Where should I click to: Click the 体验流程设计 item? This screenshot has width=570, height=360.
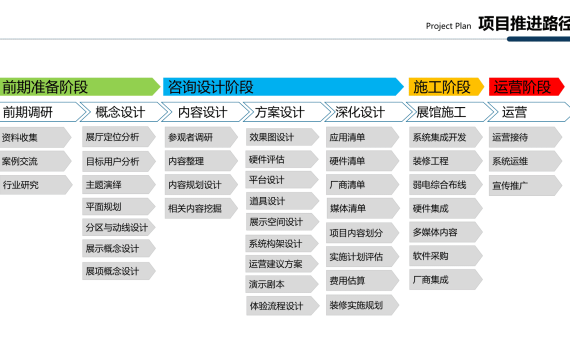(x=282, y=306)
